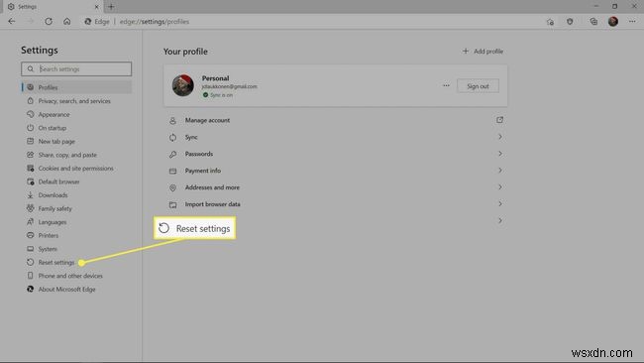Expand the Sync row chevron
This screenshot has height=363, width=644.
click(499, 137)
